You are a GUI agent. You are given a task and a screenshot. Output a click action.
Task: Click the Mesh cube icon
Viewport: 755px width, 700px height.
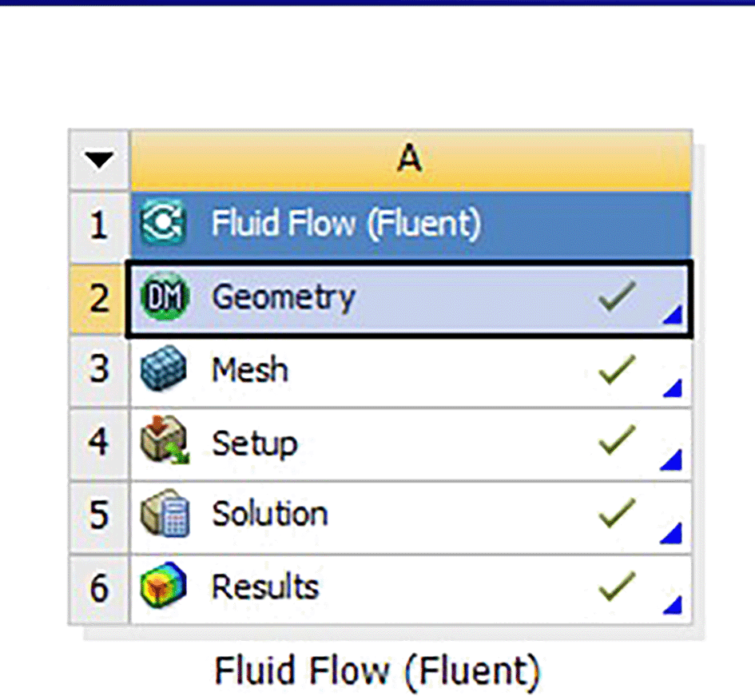pos(163,368)
